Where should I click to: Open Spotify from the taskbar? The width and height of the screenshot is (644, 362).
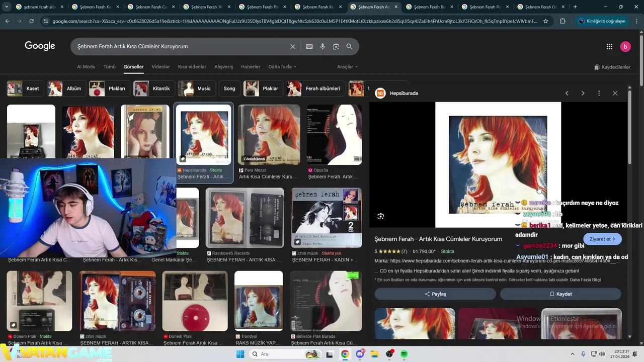[405, 354]
